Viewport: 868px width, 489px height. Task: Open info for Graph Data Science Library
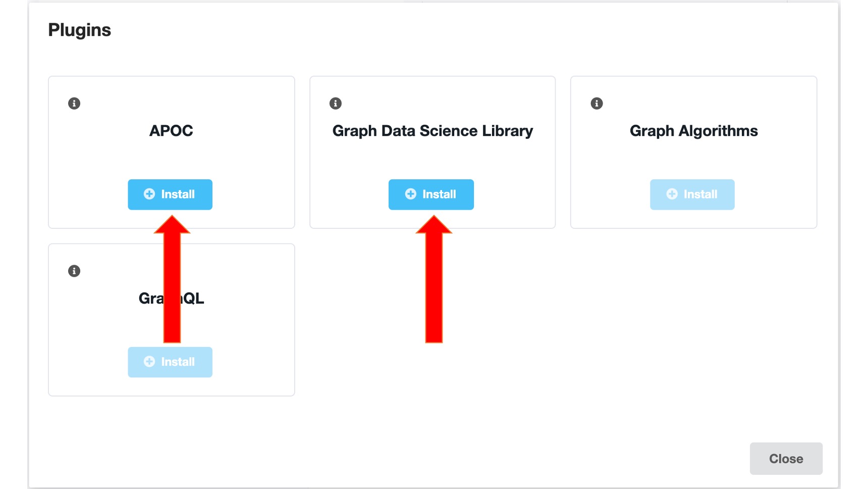336,104
